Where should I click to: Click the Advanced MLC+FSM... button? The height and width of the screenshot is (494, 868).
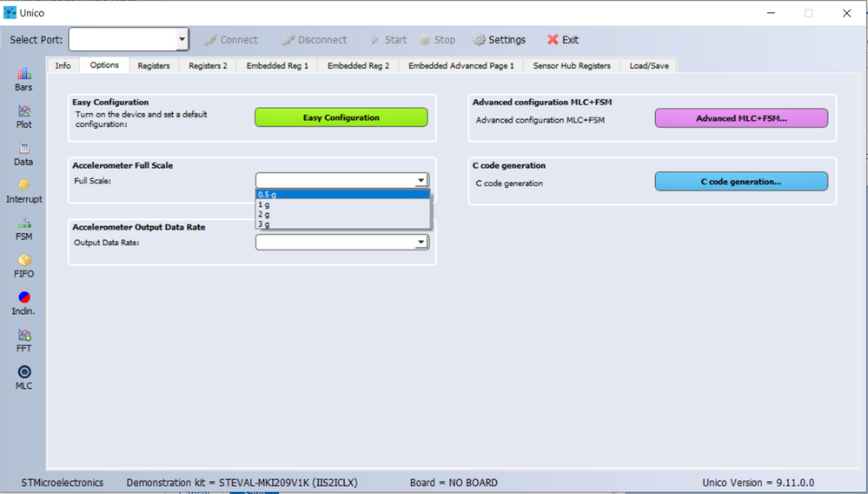tap(741, 118)
